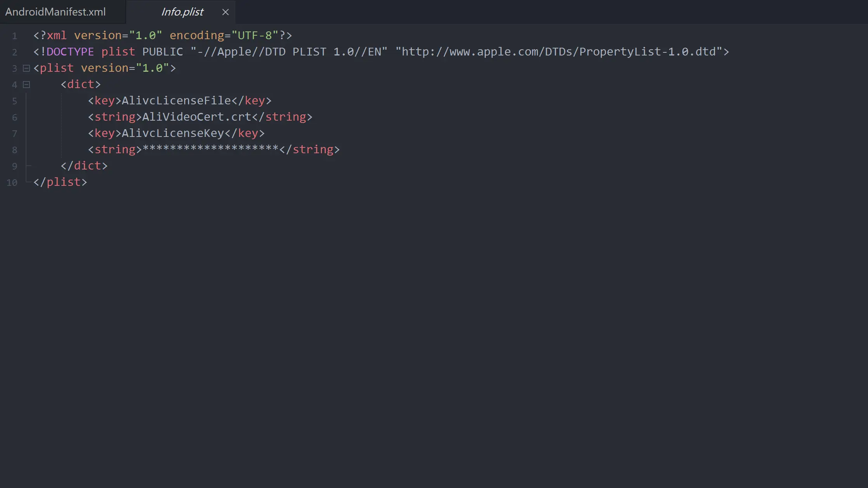This screenshot has width=868, height=488.
Task: Collapse the dict element fold marker
Action: (x=26, y=85)
